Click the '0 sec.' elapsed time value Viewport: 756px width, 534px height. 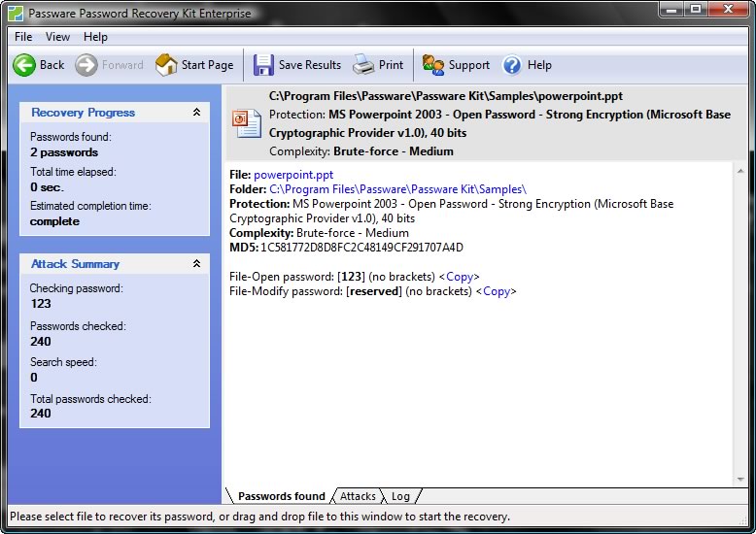point(47,187)
